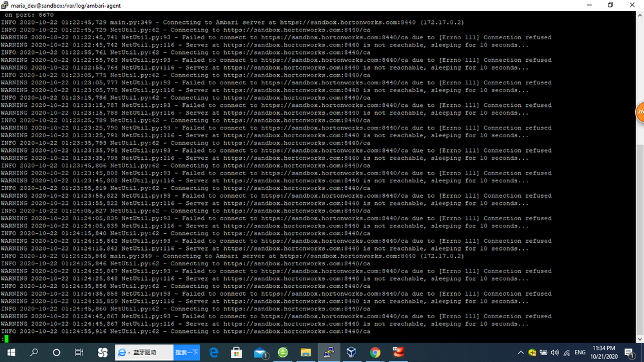This screenshot has height=362, width=644.
Task: Click log line timestamped 01:22:45,729 main.py:349
Action: tap(233, 23)
